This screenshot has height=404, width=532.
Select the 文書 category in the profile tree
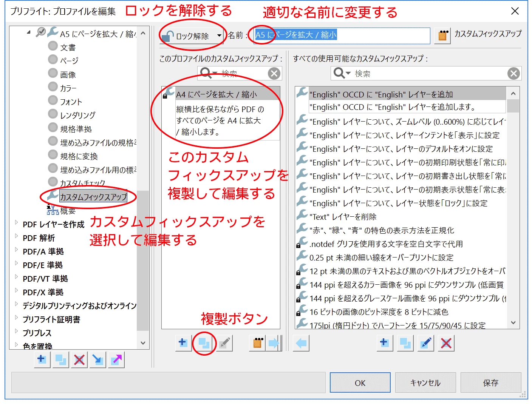[68, 48]
